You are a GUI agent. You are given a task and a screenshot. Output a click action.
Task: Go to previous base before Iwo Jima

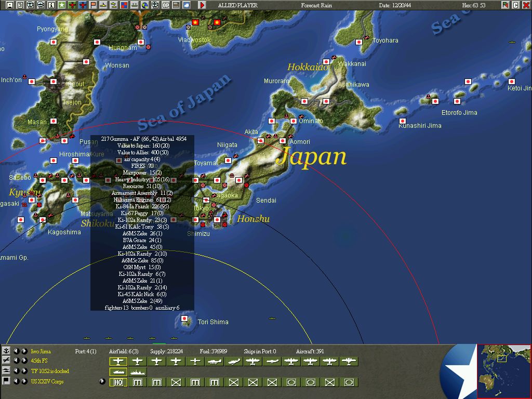16,351
